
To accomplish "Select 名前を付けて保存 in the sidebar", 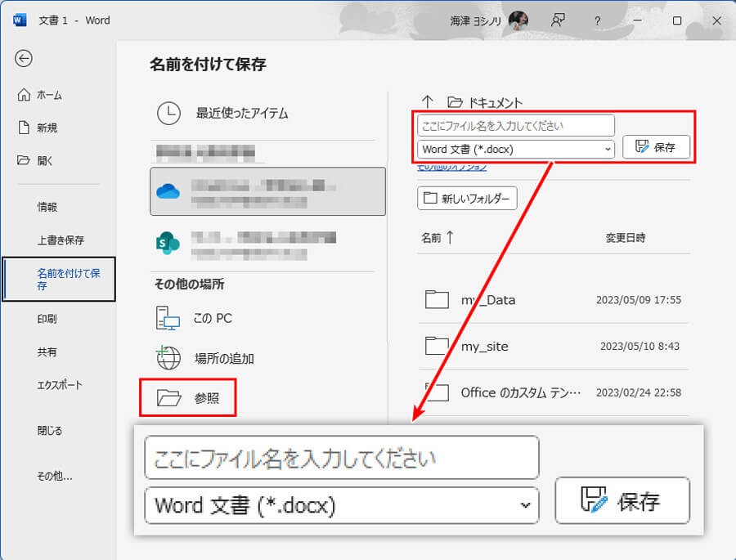I will click(59, 280).
